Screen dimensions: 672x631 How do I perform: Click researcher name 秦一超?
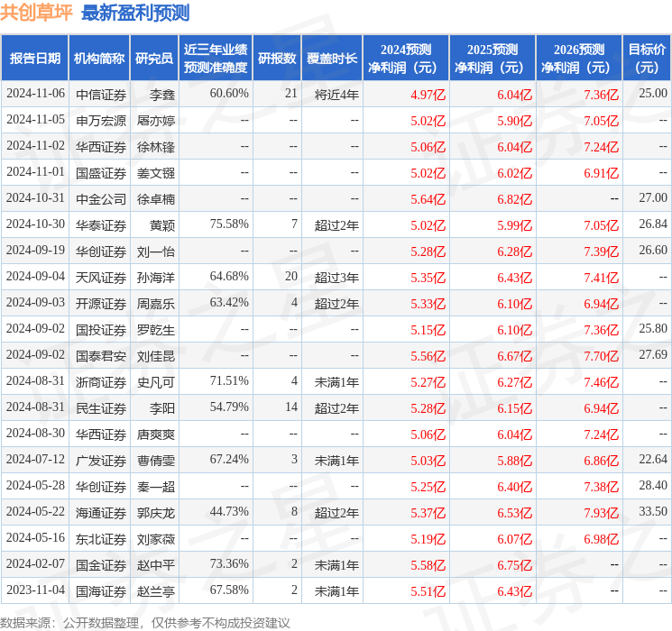(155, 486)
